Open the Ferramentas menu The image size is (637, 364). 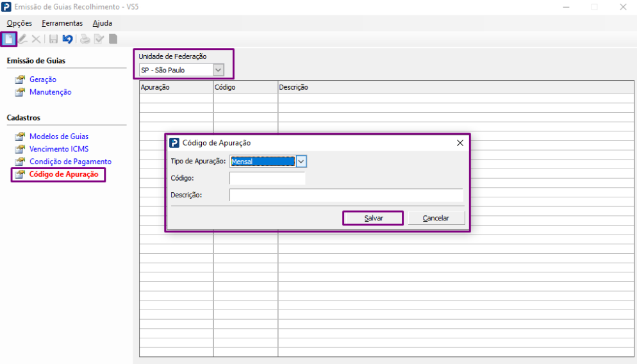62,23
